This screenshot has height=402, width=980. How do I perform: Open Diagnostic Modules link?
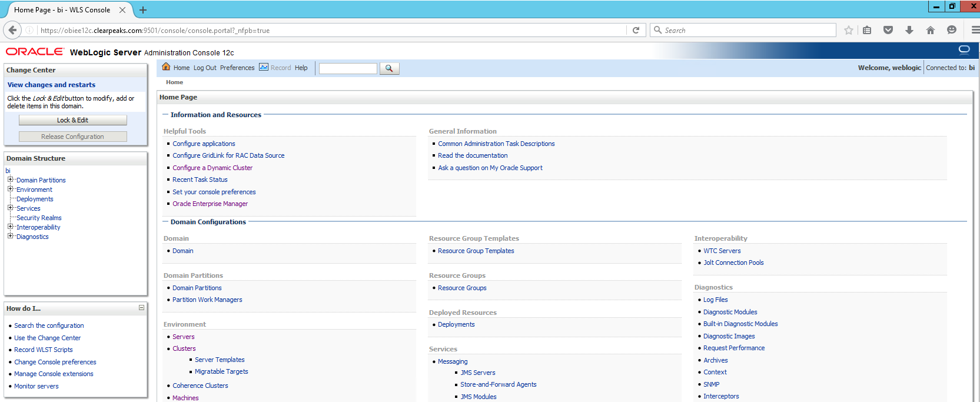730,312
